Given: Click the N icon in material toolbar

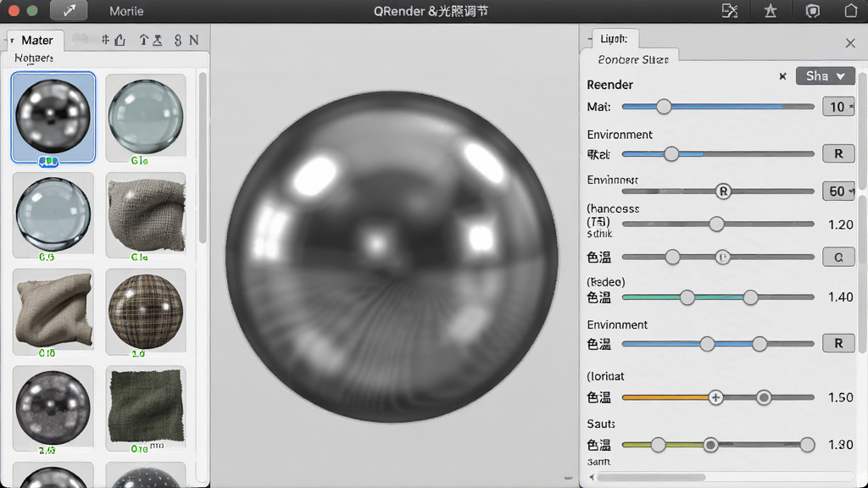Looking at the screenshot, I should click(194, 40).
